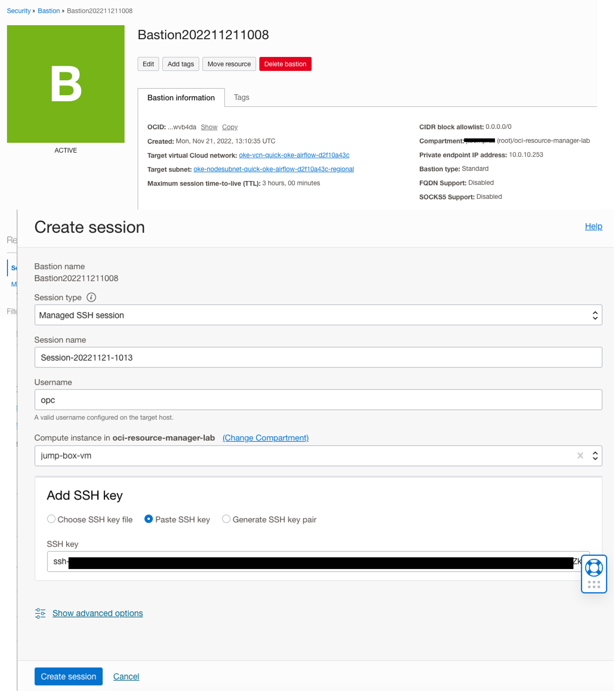Click the support widget drag handle dots
The width and height of the screenshot is (616, 693).
(594, 584)
